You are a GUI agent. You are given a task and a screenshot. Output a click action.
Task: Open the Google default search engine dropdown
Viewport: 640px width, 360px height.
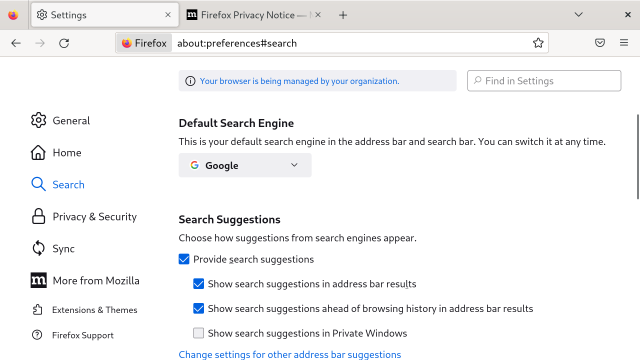tap(245, 165)
